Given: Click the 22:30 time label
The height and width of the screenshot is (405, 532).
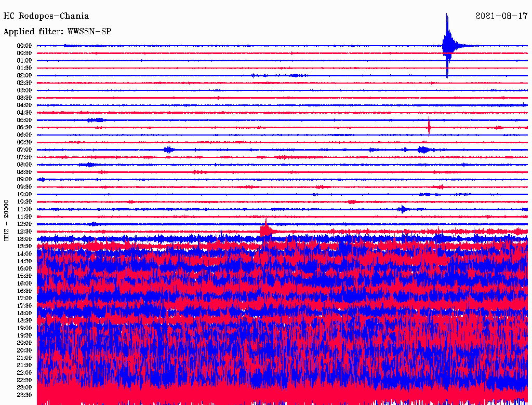Looking at the screenshot, I should pos(24,380).
